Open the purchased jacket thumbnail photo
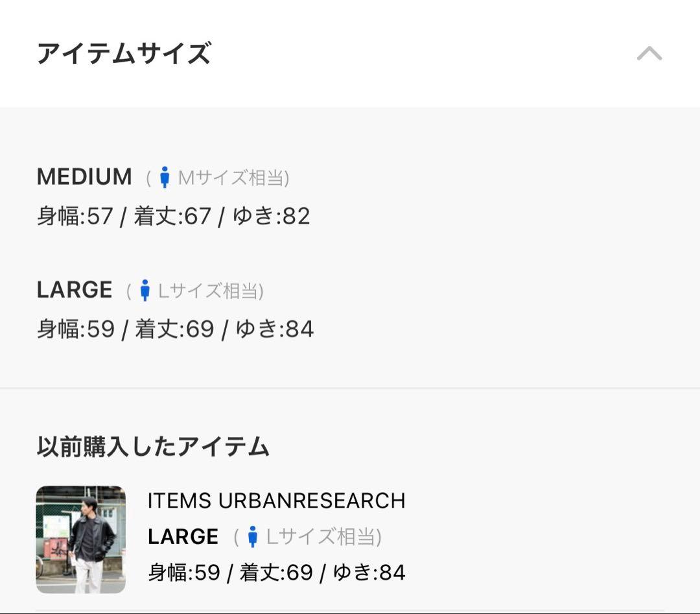This screenshot has height=614, width=700. 80,539
